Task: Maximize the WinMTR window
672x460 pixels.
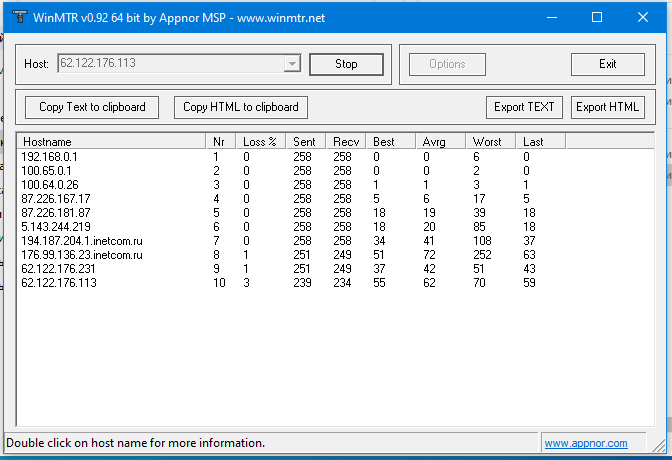Action: pyautogui.click(x=597, y=17)
